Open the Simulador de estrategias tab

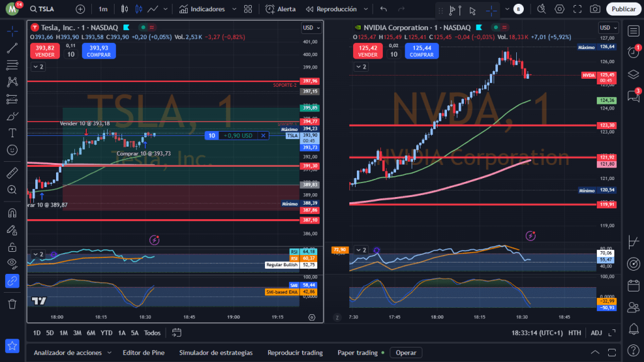tap(215, 353)
